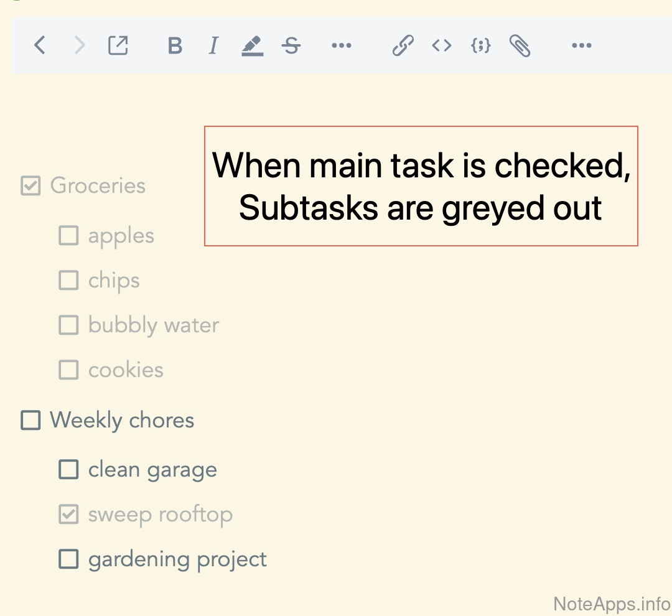Place cursor in bubbly water text
672x616 pixels.
point(154,325)
